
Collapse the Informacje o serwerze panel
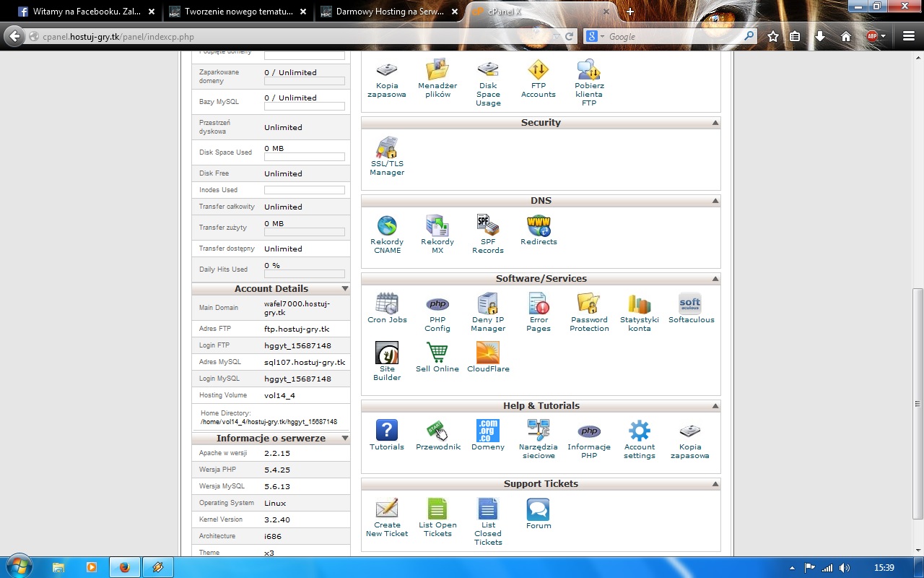point(345,439)
